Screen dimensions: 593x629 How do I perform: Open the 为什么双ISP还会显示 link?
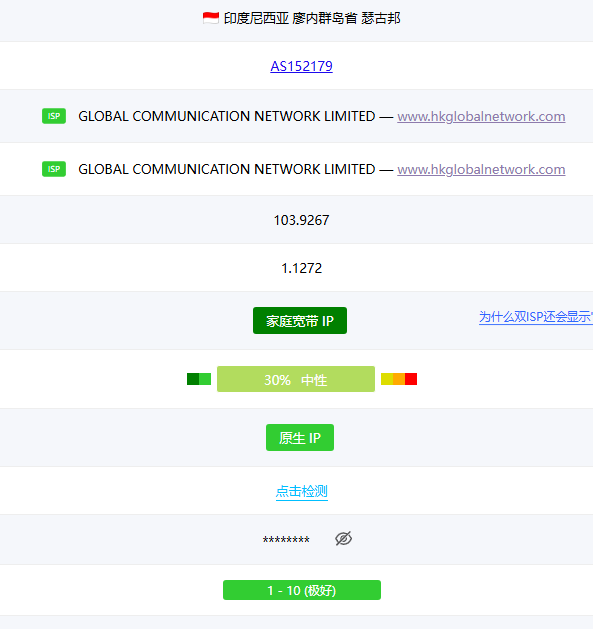click(x=536, y=317)
